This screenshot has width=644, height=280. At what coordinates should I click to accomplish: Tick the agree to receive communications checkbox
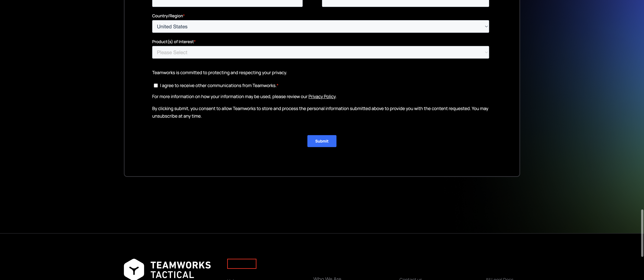point(156,85)
